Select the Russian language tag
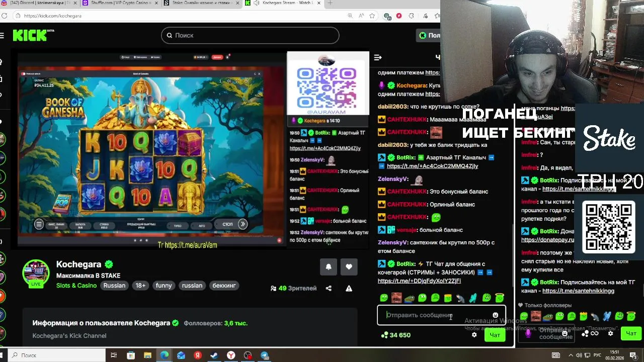 pyautogui.click(x=114, y=286)
